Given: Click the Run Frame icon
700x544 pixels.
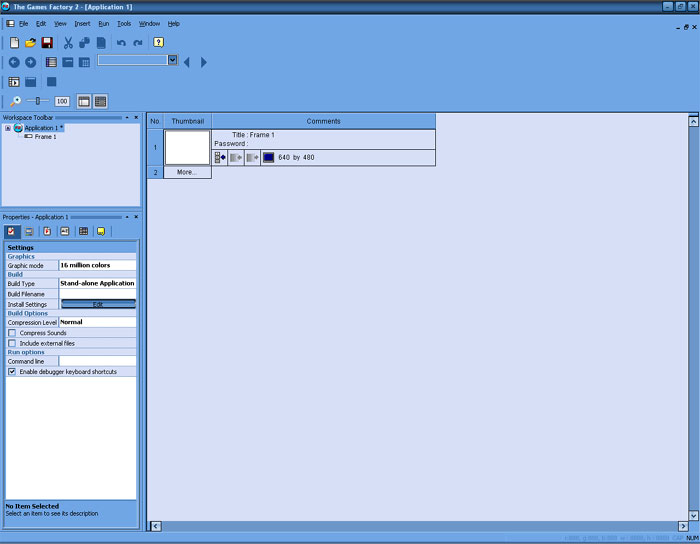Looking at the screenshot, I should point(30,82).
